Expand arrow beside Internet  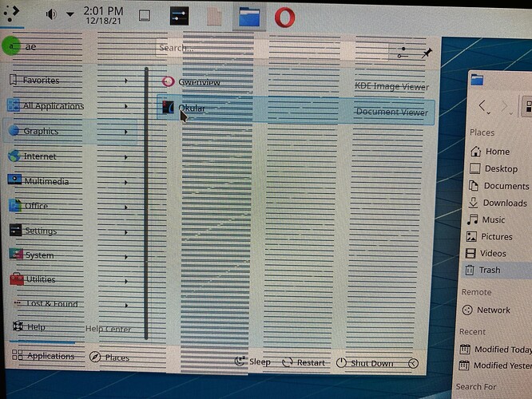tap(126, 157)
